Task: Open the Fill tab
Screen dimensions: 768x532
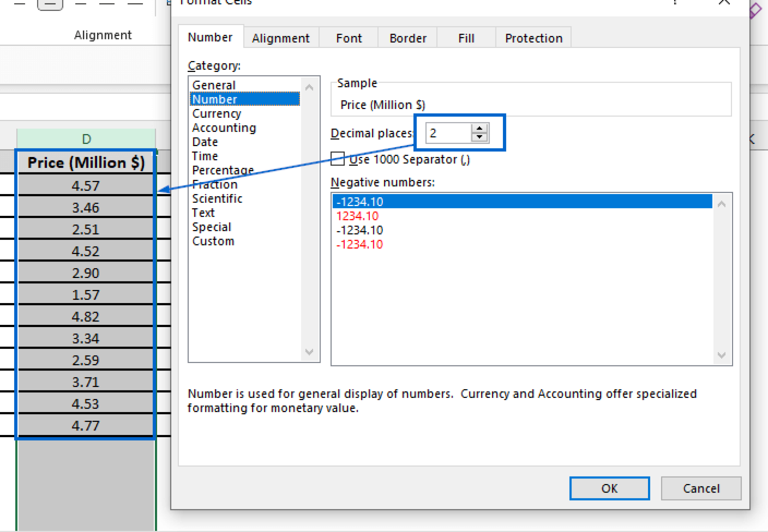Action: point(466,37)
